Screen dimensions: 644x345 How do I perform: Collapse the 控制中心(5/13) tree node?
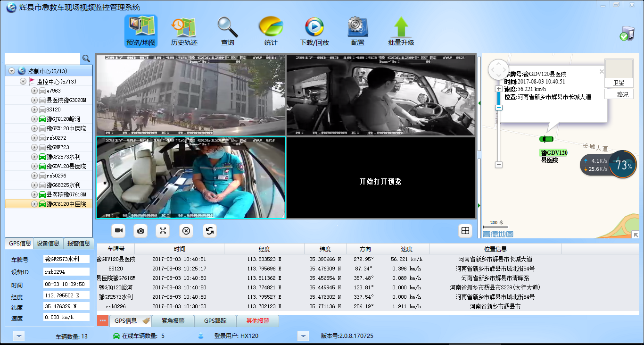[x=12, y=71]
